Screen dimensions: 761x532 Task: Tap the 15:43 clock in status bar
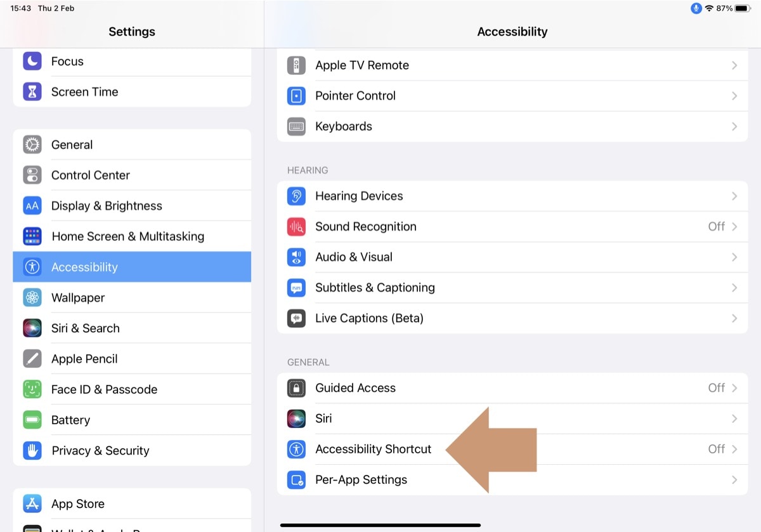[20, 8]
